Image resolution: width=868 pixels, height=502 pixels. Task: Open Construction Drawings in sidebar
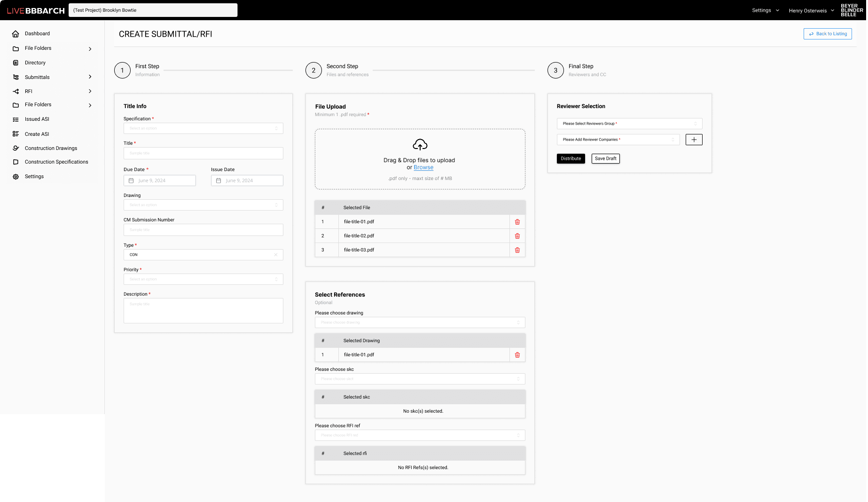(51, 148)
